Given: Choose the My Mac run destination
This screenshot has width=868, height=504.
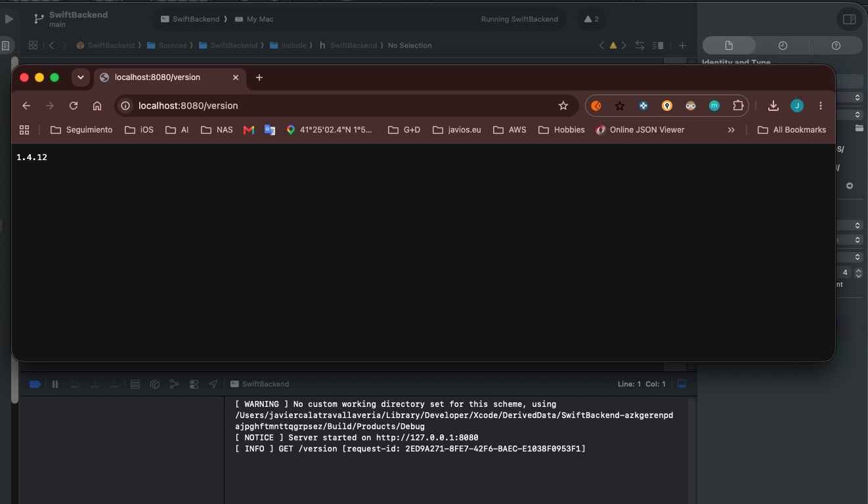Looking at the screenshot, I should 254,19.
